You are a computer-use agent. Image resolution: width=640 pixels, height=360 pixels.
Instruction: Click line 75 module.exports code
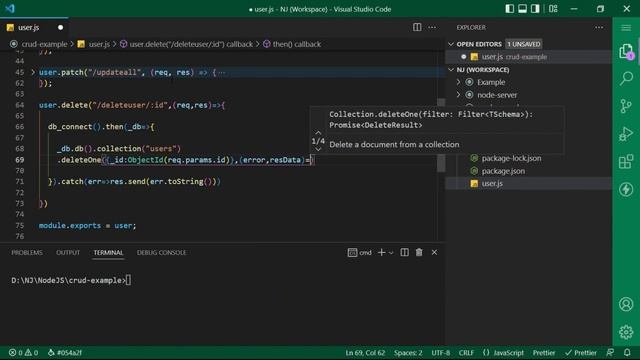pos(87,225)
